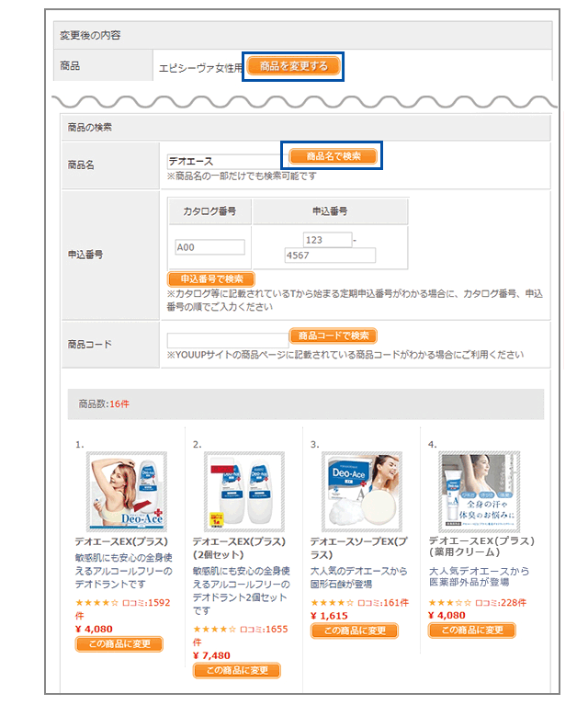Screen dimensions: 588x716
Task: Click the star rating of item 2
Action: point(214,630)
